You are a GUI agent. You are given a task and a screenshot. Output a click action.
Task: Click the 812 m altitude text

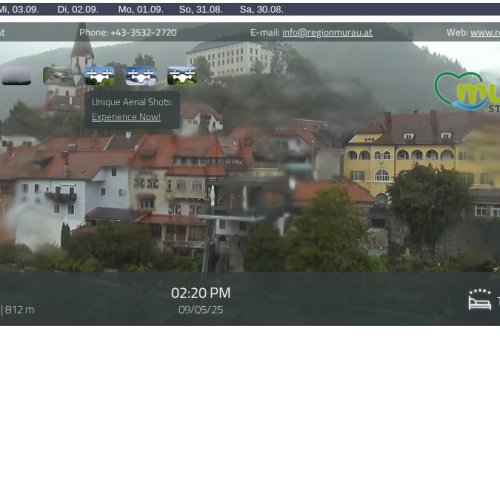20,310
